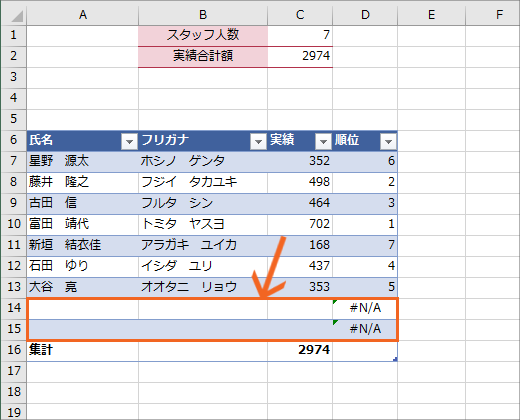The width and height of the screenshot is (520, 420).
Task: Open the 実績 column filter dropdown
Action: (323, 142)
